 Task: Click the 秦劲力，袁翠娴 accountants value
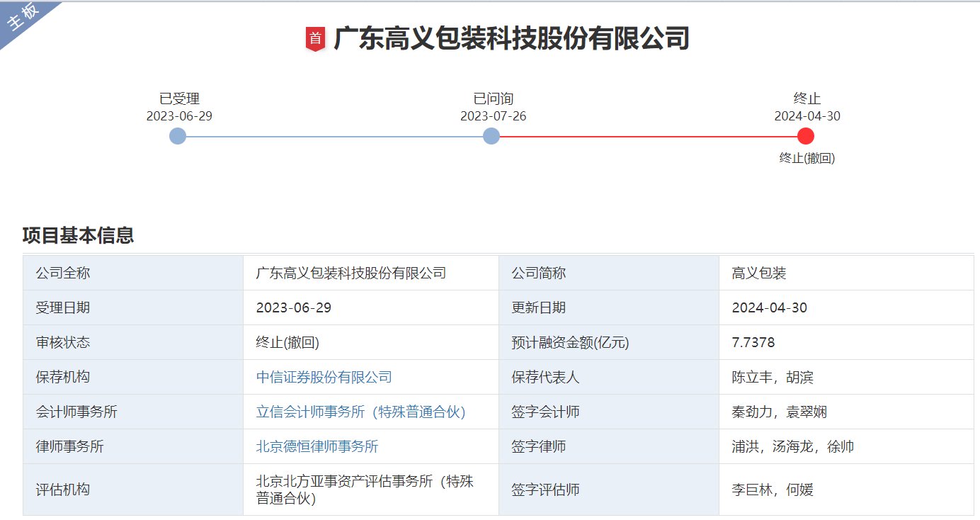coord(780,412)
